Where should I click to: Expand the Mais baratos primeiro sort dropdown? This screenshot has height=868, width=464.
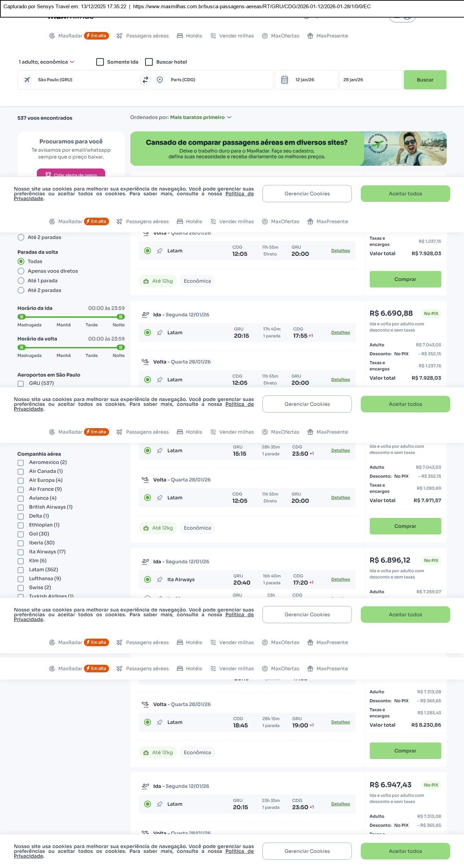[201, 117]
